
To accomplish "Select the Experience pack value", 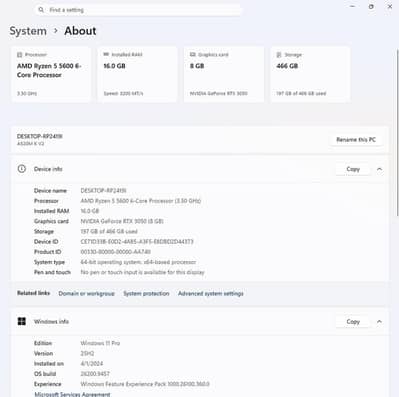I will click(145, 384).
